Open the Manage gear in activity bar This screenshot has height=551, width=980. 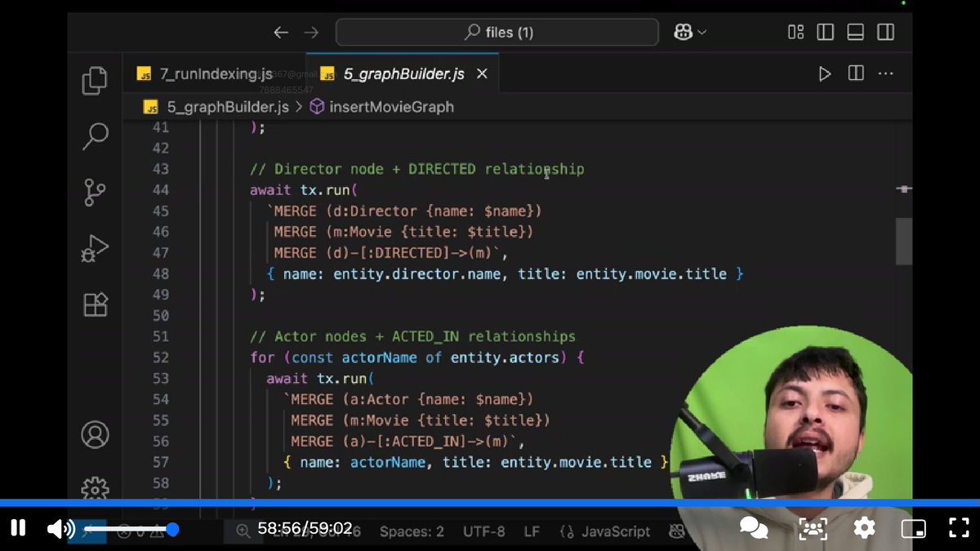click(x=95, y=488)
